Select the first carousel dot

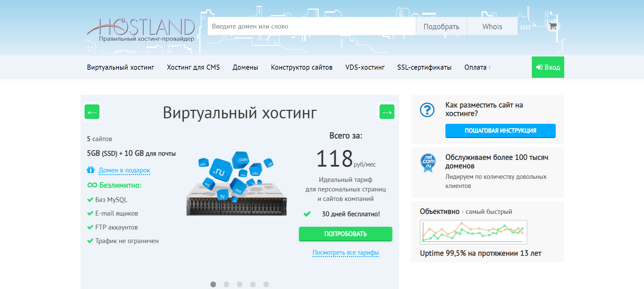coord(213,284)
